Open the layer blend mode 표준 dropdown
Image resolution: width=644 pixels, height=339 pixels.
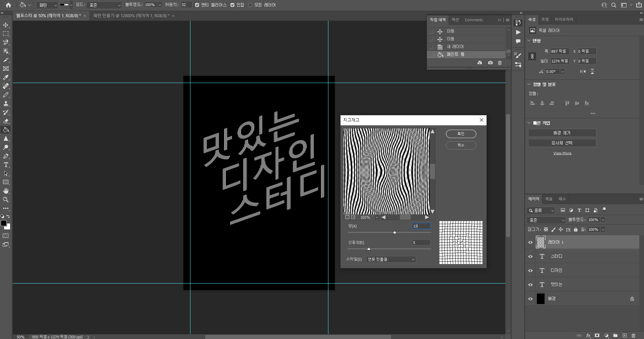coord(546,220)
